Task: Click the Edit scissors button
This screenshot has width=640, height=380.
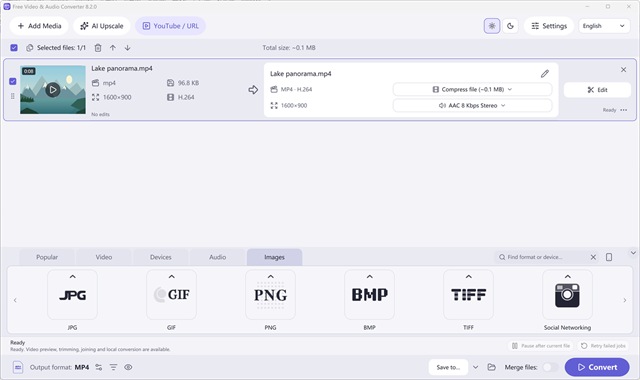Action: [597, 90]
